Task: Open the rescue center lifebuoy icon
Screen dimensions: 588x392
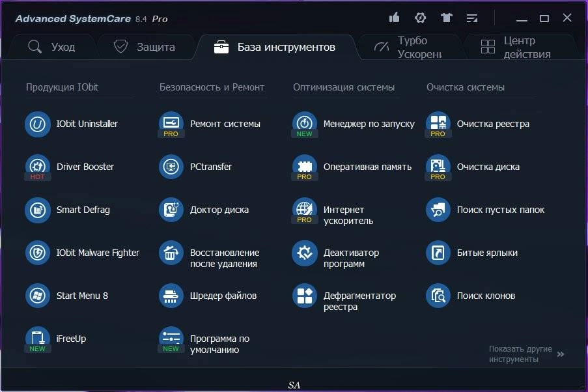Action: point(421,18)
